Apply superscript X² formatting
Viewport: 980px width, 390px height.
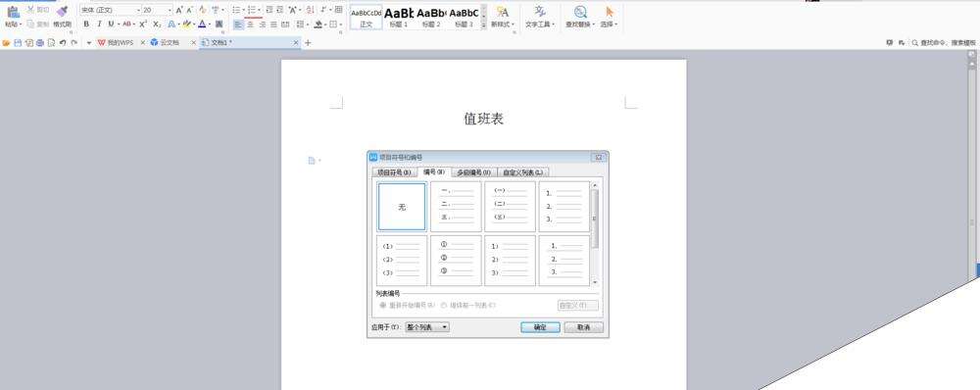[143, 24]
